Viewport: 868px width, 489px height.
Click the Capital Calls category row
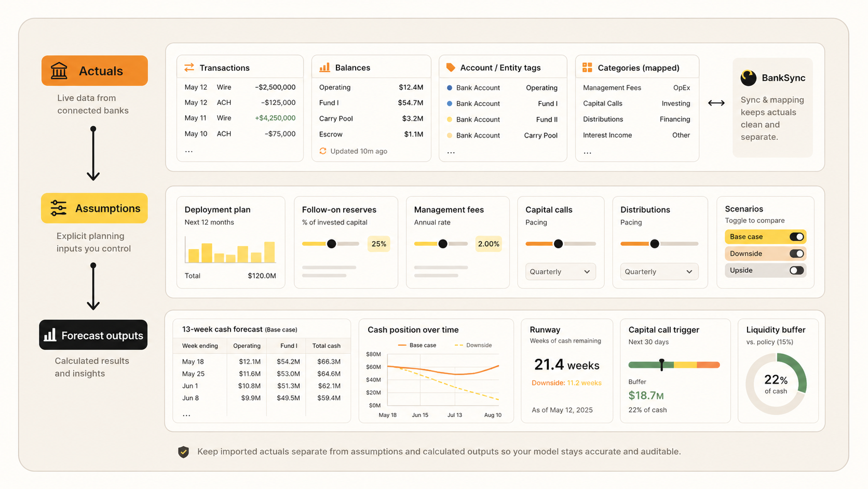click(636, 103)
